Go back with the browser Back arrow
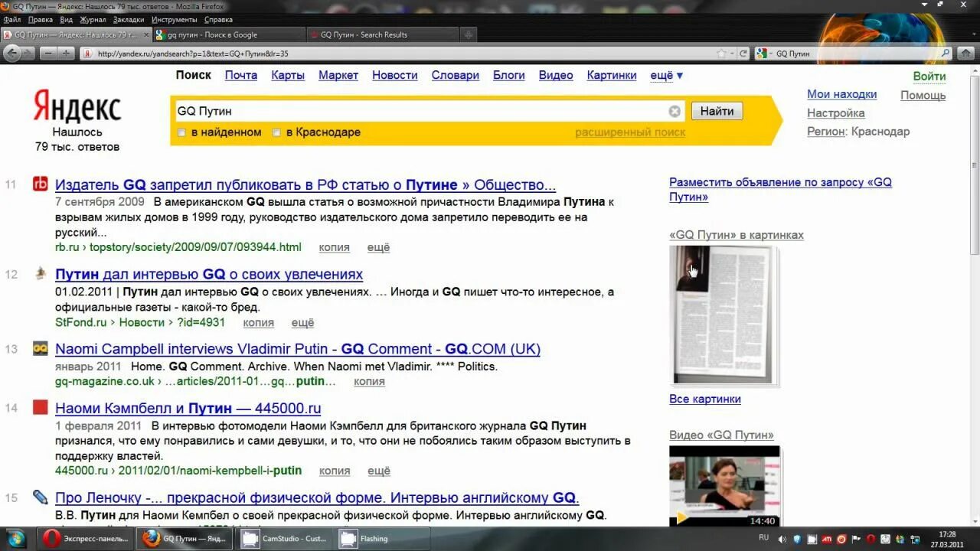The image size is (980, 551). tap(12, 54)
